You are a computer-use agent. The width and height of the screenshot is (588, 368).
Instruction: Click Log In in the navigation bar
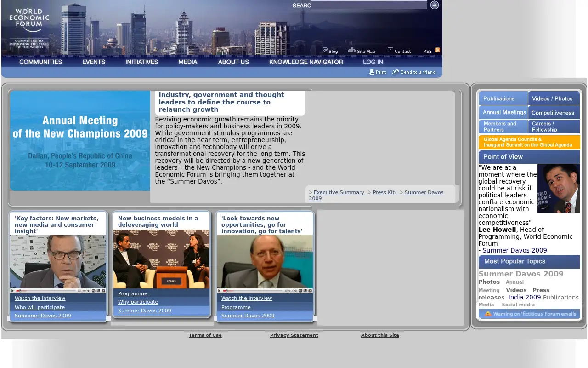(x=373, y=62)
